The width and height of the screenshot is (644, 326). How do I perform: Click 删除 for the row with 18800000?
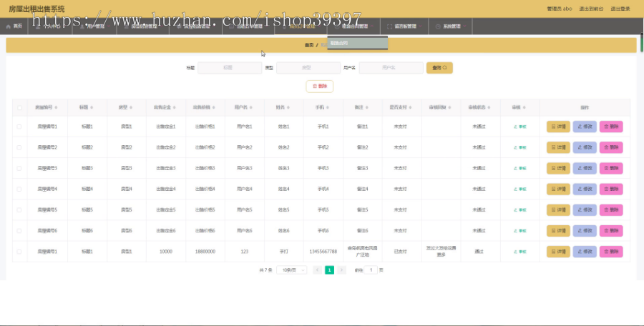[x=611, y=252]
